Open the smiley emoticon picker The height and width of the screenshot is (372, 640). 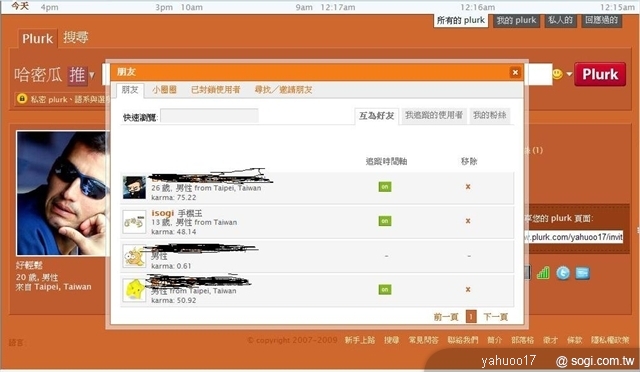[557, 74]
